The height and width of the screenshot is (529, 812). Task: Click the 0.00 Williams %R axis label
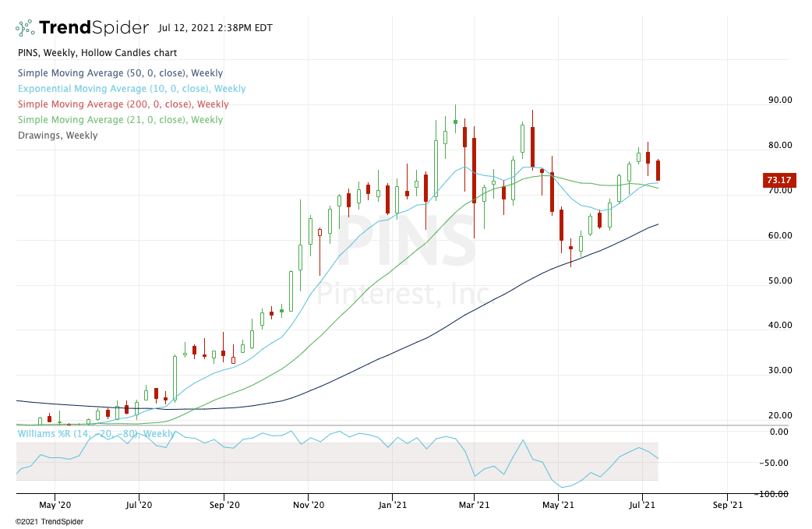779,432
